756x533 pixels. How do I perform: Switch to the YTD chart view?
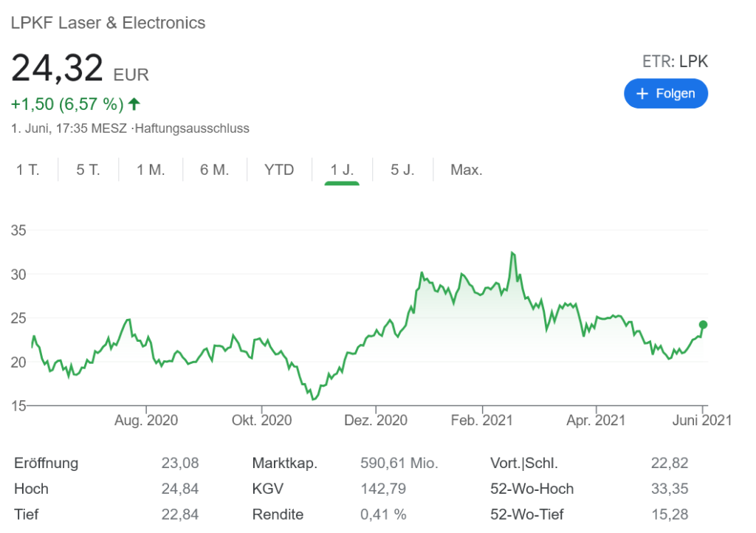click(279, 169)
